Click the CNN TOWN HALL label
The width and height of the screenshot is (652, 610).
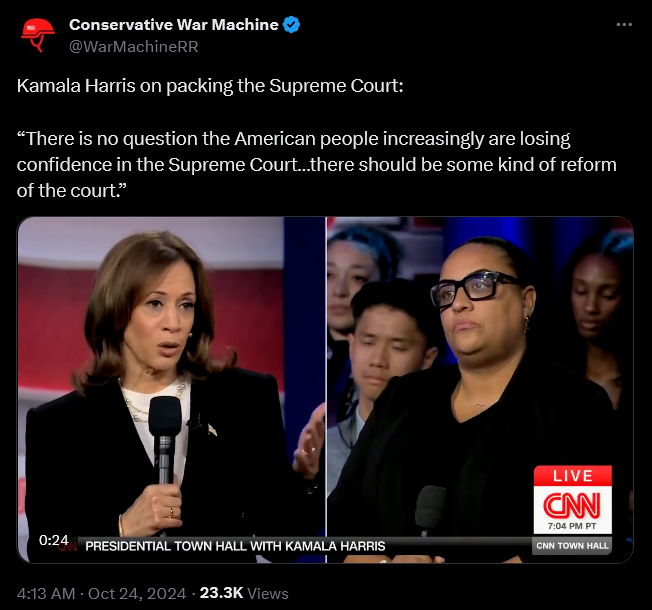[x=572, y=546]
